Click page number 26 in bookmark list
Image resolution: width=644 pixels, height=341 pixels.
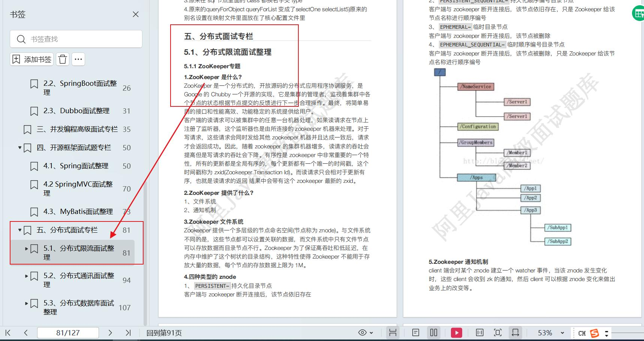click(127, 88)
